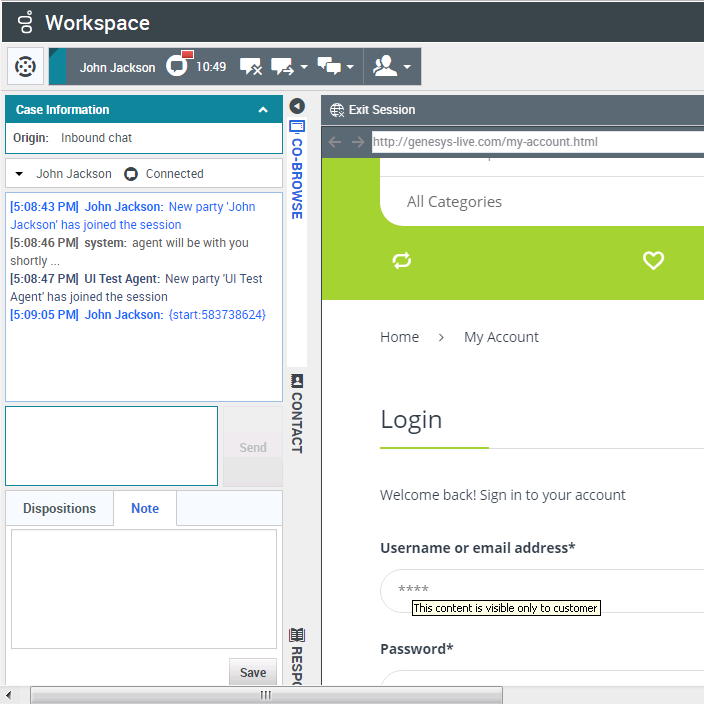This screenshot has height=704, width=704.
Task: Click the chat message input box
Action: tap(111, 446)
